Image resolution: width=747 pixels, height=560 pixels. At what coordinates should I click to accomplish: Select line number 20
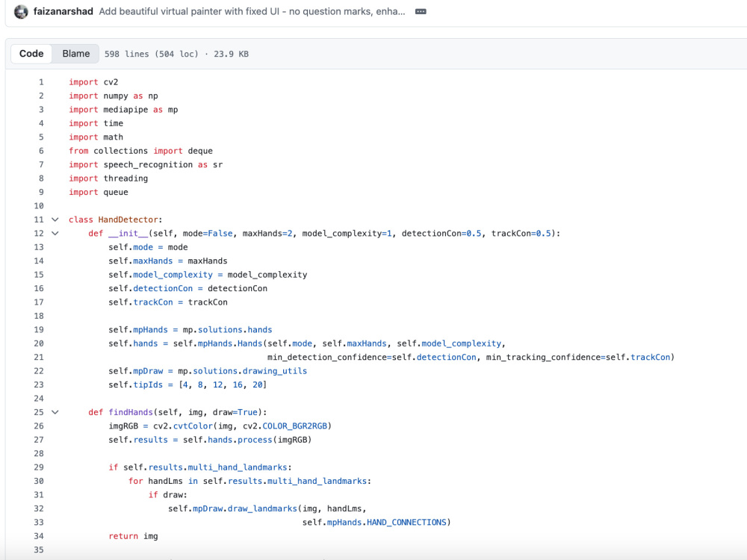pyautogui.click(x=39, y=343)
